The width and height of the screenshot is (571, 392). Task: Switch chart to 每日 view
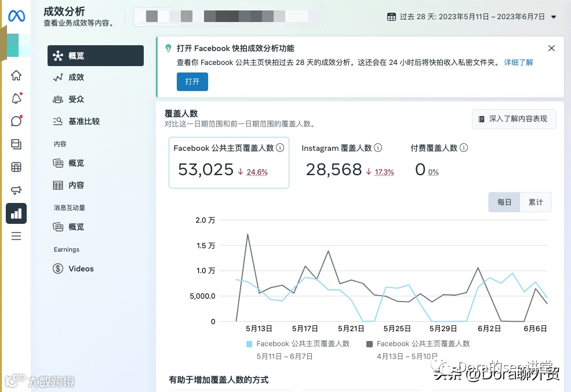pyautogui.click(x=504, y=202)
